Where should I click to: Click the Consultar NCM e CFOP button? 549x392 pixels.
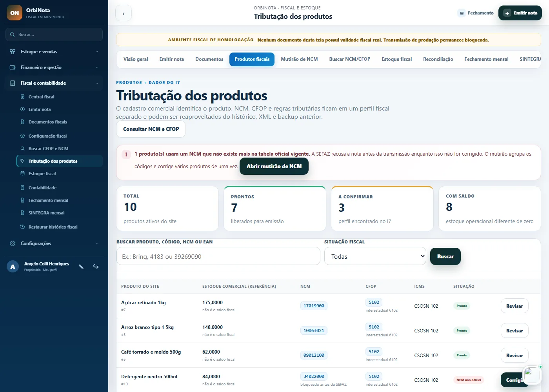[151, 129]
